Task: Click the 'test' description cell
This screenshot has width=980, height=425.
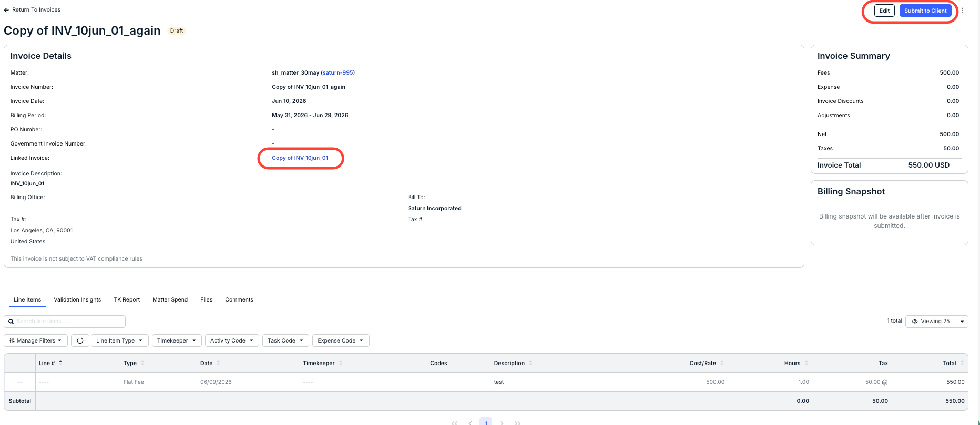Action: tap(499, 382)
